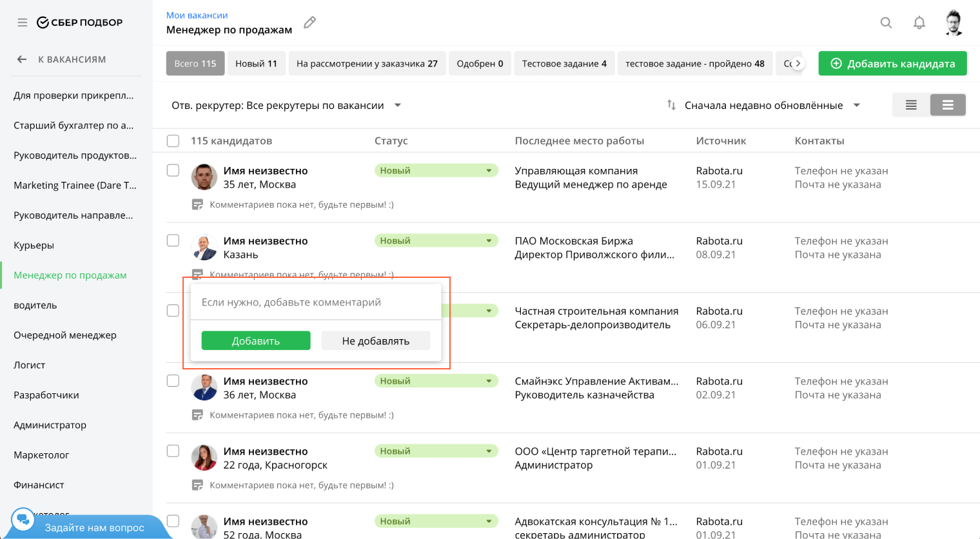The height and width of the screenshot is (539, 980).
Task: Click the pencil edit vacancy icon
Action: tap(310, 23)
